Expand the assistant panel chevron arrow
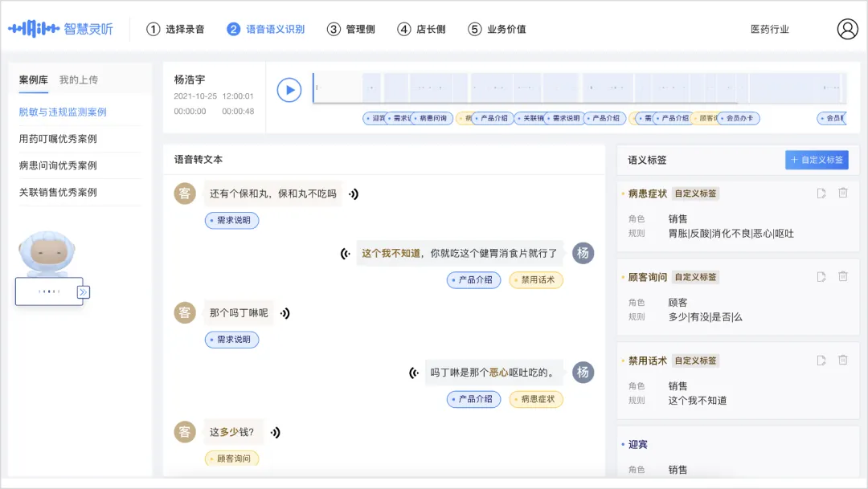Image resolution: width=868 pixels, height=489 pixels. tap(83, 292)
